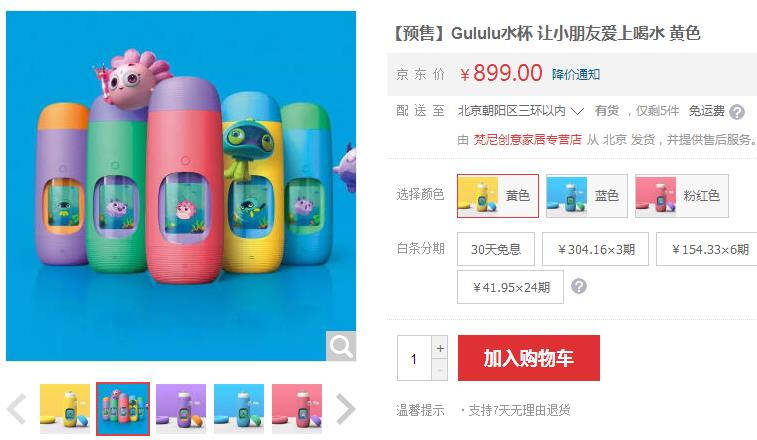Choose ¥304.16×3期 installment plan
This screenshot has height=440, width=757.
tap(595, 249)
